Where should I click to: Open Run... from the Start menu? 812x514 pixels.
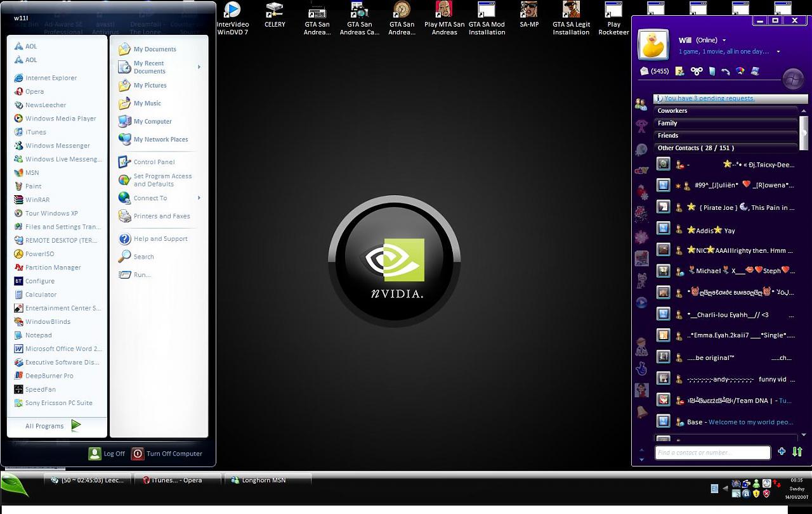pyautogui.click(x=134, y=275)
